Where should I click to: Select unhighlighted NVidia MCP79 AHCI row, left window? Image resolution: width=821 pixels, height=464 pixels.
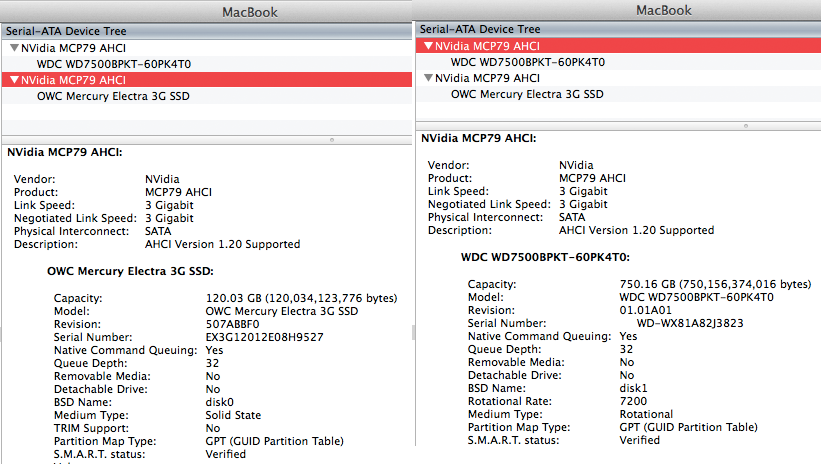pyautogui.click(x=207, y=48)
